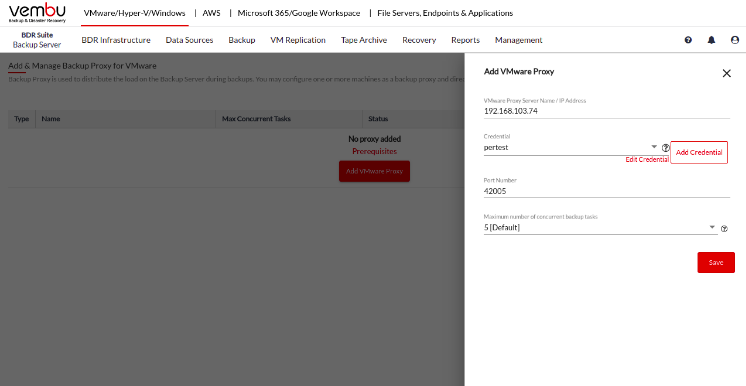The height and width of the screenshot is (386, 746).
Task: Switch to Microsoft 365/Google Workspace tab
Action: pos(299,13)
